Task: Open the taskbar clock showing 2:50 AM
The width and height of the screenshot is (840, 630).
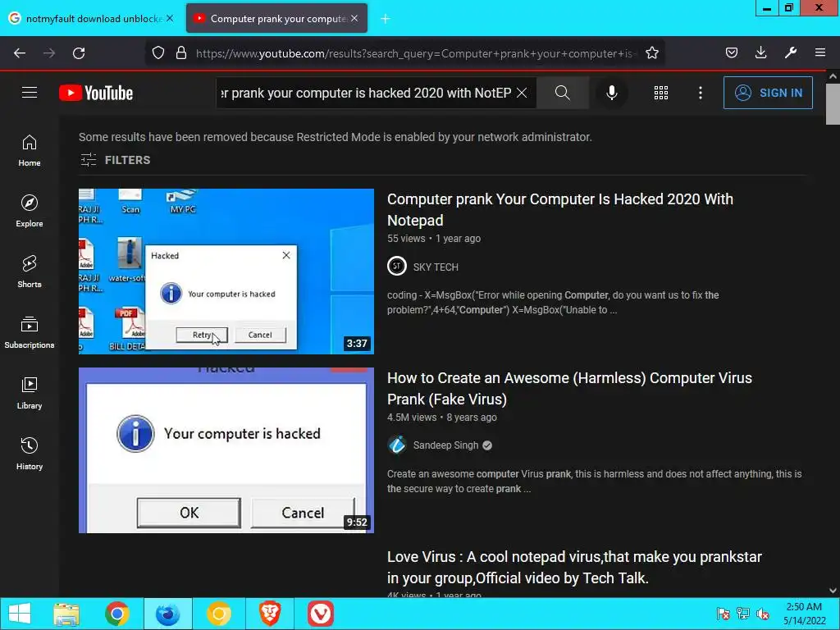Action: 804,614
